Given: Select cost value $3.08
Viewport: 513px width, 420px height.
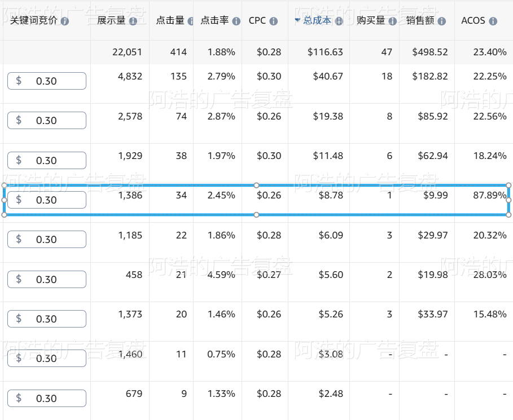Looking at the screenshot, I should click(x=331, y=354).
